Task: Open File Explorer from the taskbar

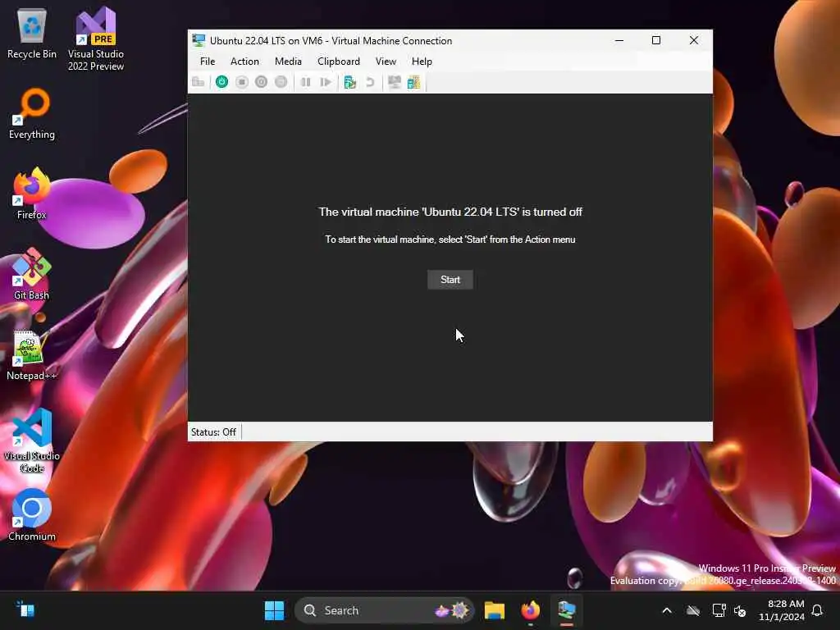Action: click(x=495, y=610)
